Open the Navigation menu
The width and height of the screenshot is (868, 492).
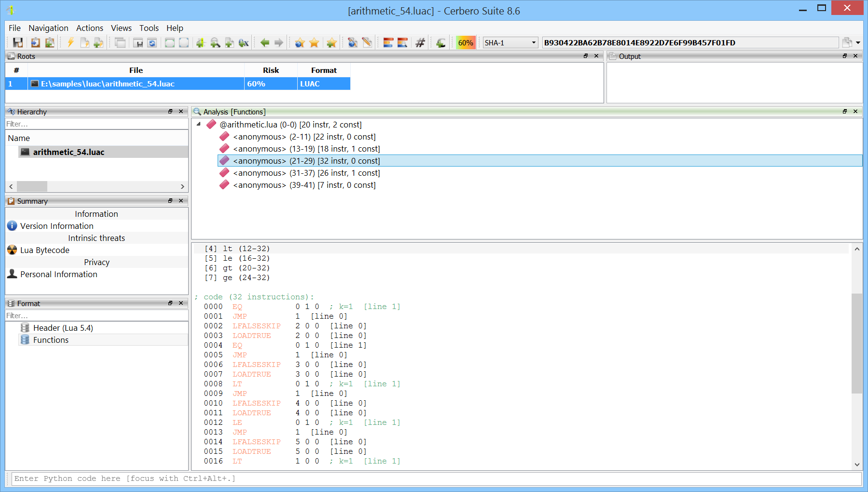click(x=48, y=28)
